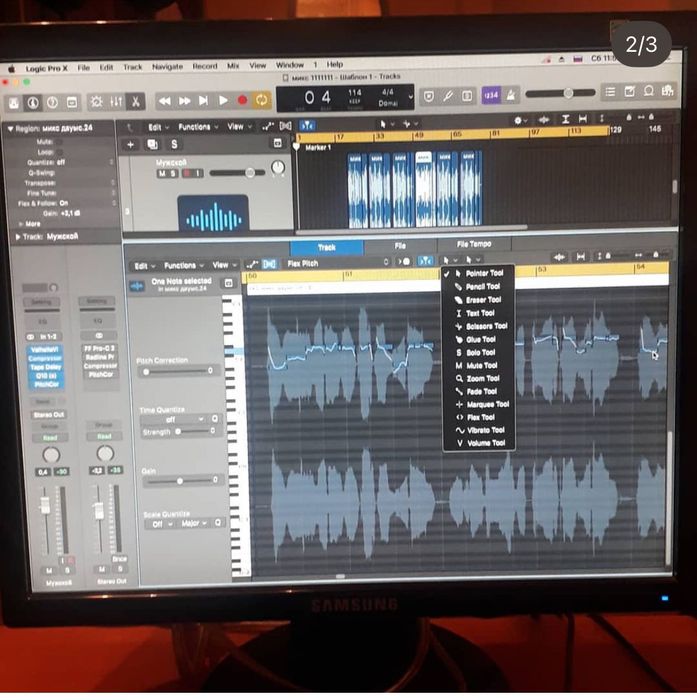This screenshot has width=697, height=700.
Task: Switch to the File Tempo tab
Action: tap(474, 244)
